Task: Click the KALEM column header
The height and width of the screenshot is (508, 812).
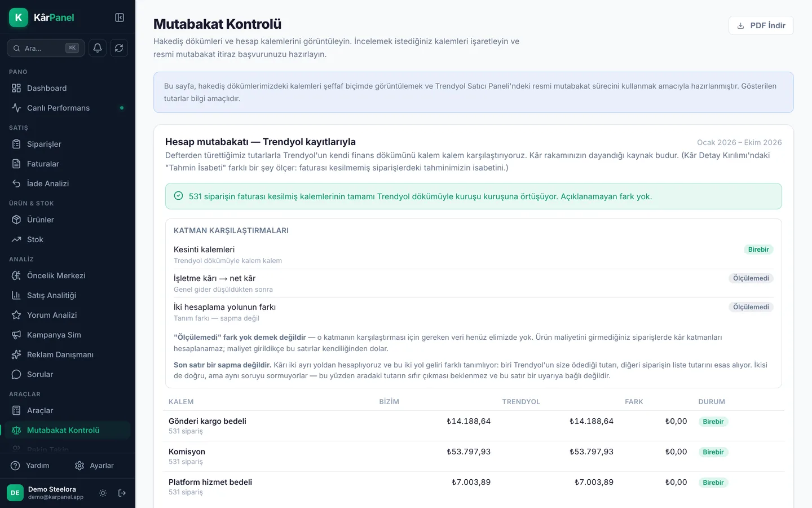Action: tap(181, 402)
